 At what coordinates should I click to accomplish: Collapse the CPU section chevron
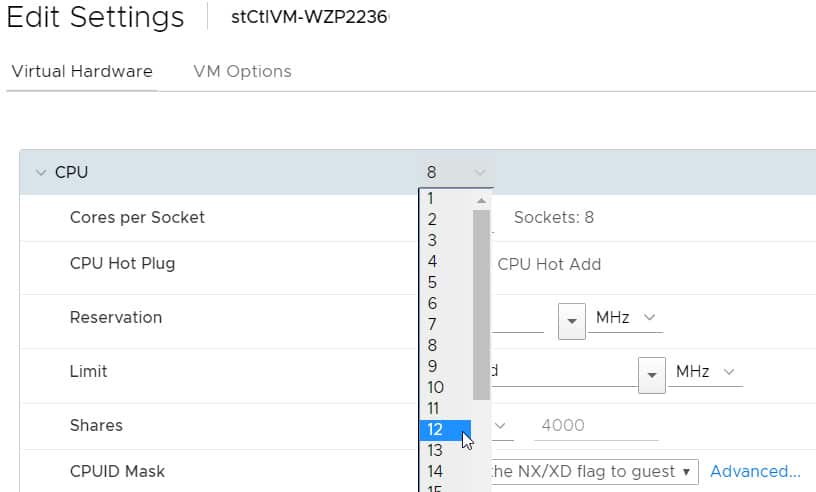(41, 172)
